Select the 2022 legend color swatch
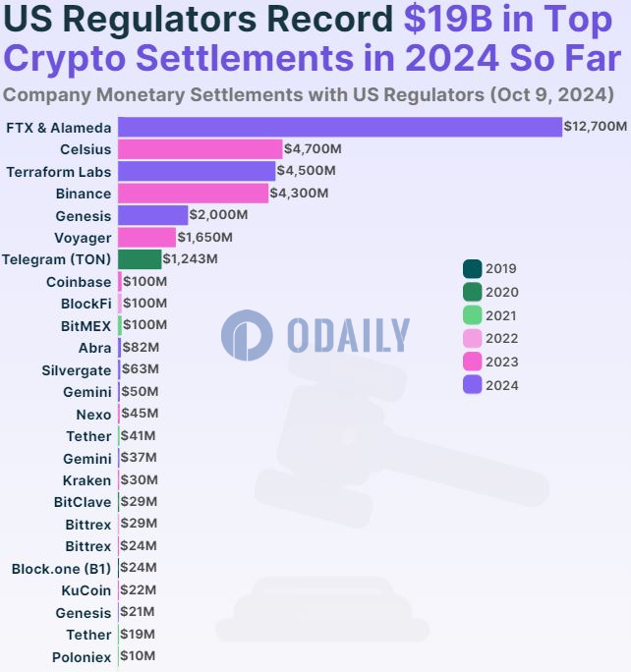The image size is (631, 672). (472, 339)
